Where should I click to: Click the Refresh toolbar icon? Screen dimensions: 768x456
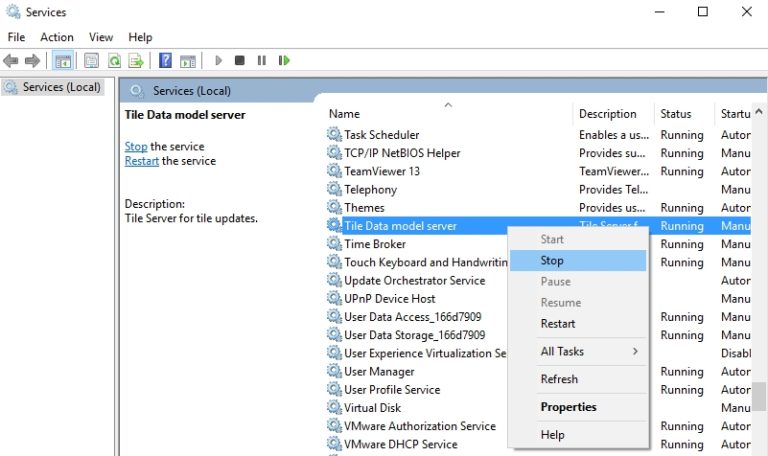pyautogui.click(x=114, y=61)
